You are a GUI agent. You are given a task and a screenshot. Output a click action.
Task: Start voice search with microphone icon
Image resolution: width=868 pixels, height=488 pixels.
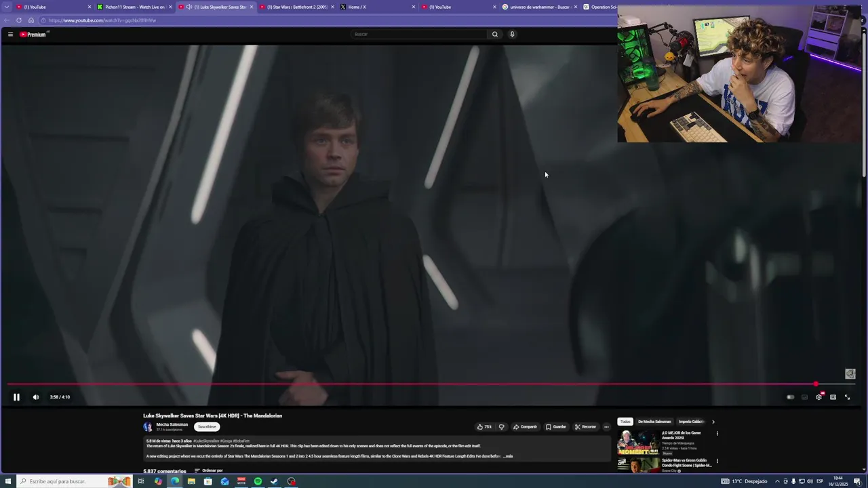pos(512,34)
